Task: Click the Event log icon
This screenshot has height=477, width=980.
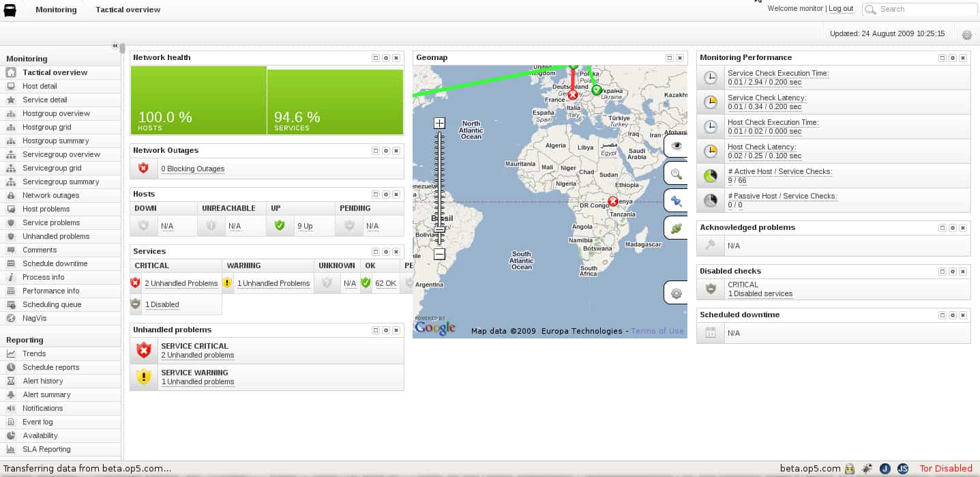Action: (11, 422)
